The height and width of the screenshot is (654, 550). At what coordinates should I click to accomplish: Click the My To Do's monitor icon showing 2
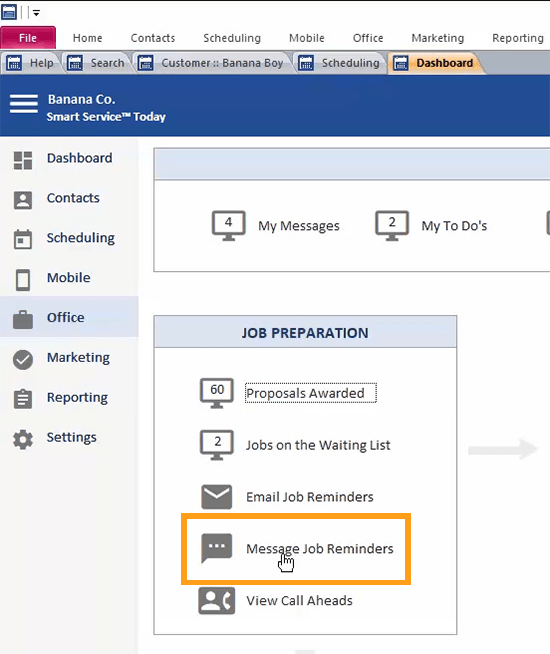click(392, 226)
